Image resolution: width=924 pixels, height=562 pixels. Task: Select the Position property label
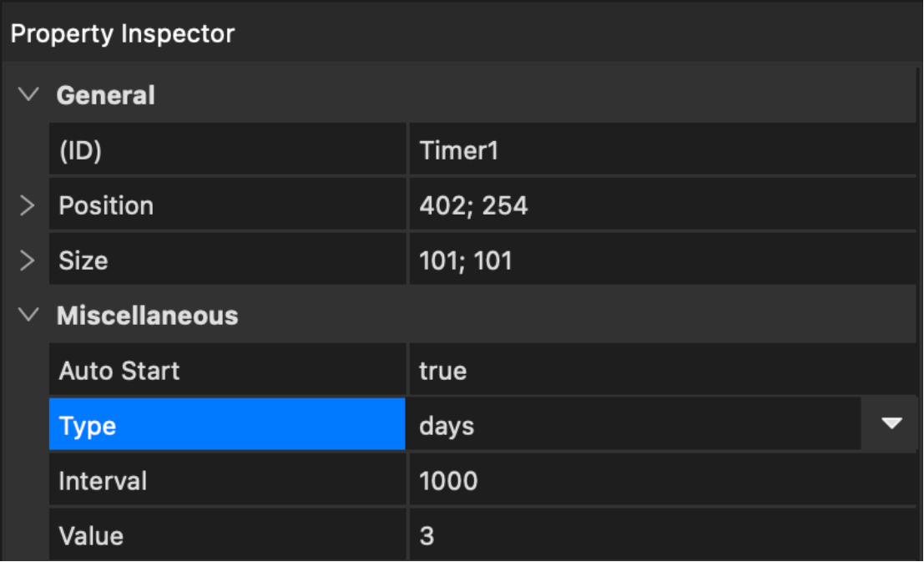227,205
